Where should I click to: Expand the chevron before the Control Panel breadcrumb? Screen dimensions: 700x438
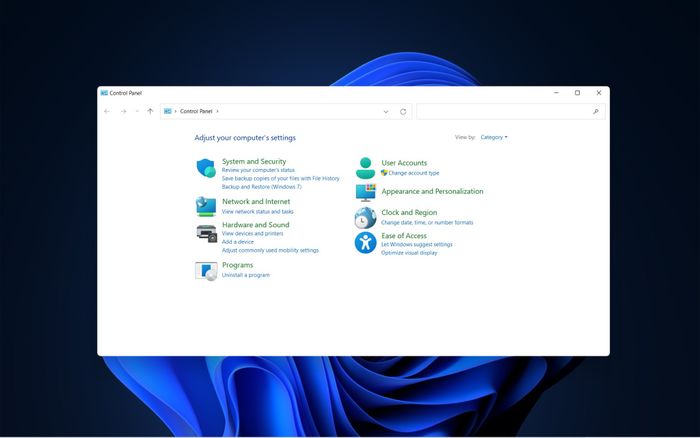[x=175, y=111]
